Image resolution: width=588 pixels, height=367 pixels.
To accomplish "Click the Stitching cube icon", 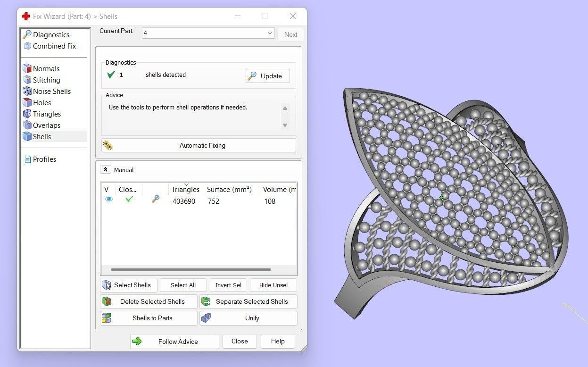I will (x=27, y=80).
